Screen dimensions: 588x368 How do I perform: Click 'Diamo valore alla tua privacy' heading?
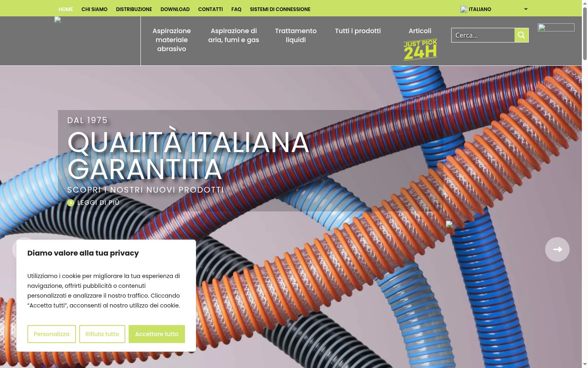tap(83, 253)
